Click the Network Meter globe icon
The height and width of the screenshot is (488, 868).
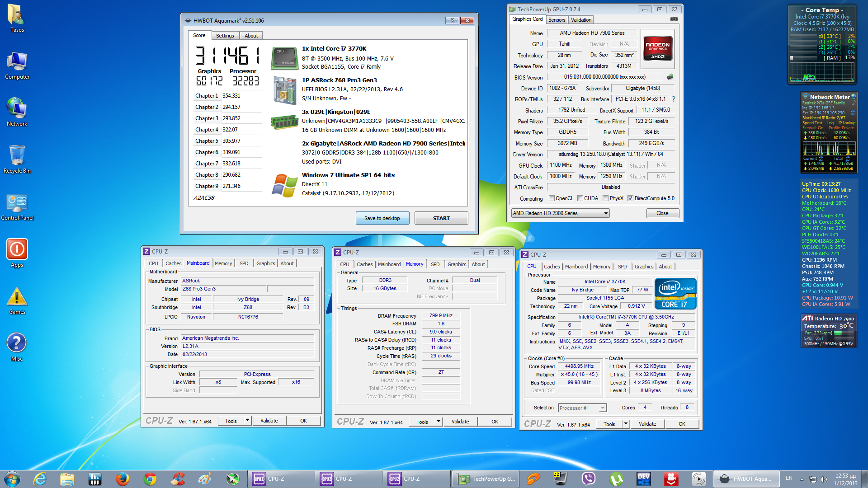(854, 96)
